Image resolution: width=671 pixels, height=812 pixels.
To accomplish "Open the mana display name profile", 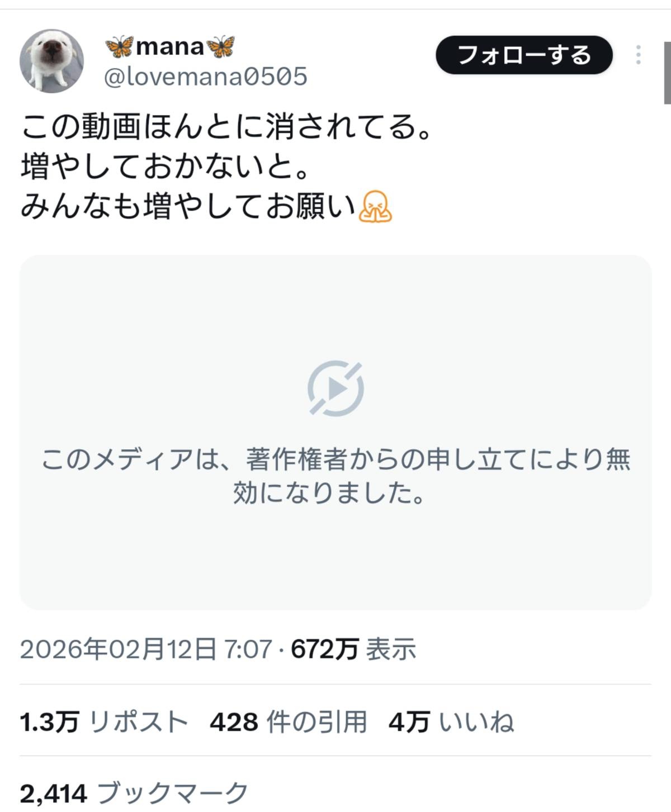I will click(170, 47).
